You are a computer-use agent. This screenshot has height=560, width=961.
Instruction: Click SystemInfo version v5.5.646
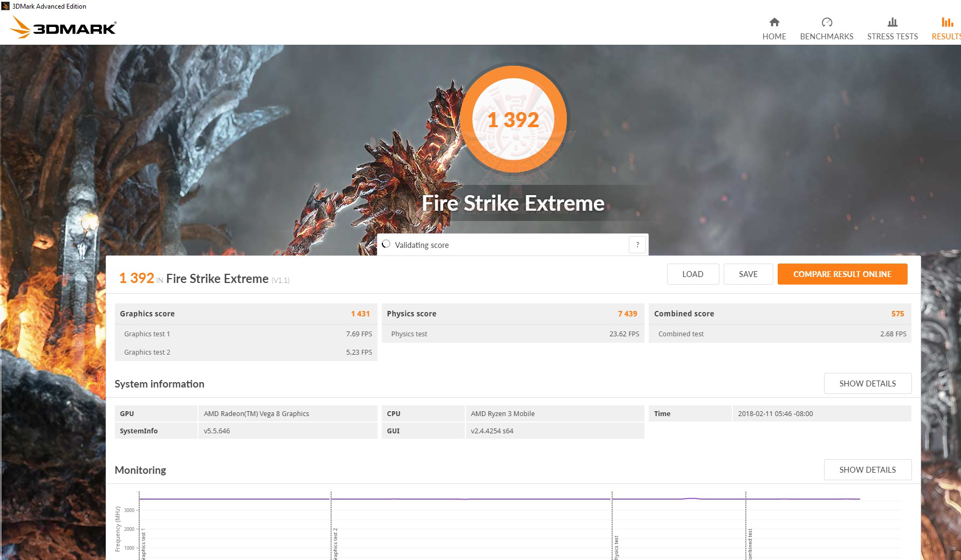click(217, 431)
